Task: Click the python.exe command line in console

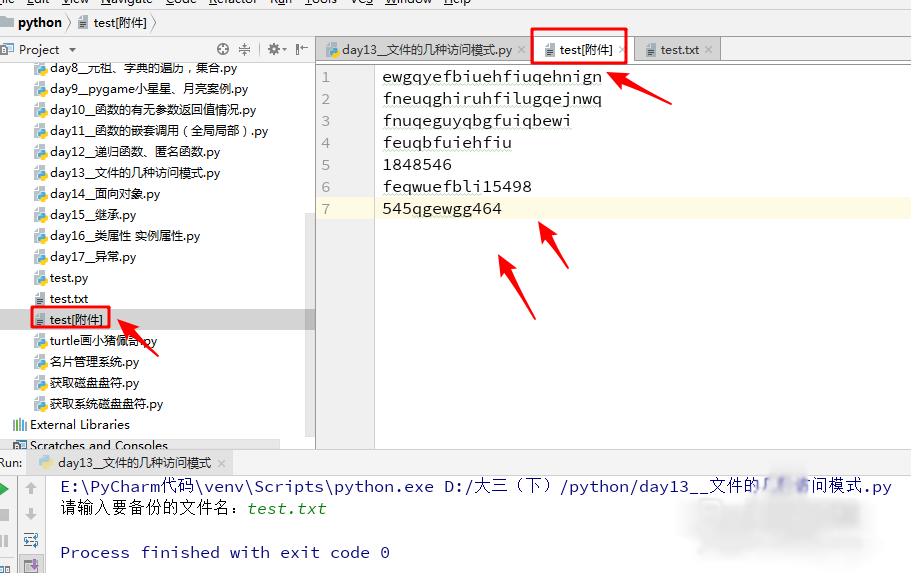Action: (x=475, y=486)
